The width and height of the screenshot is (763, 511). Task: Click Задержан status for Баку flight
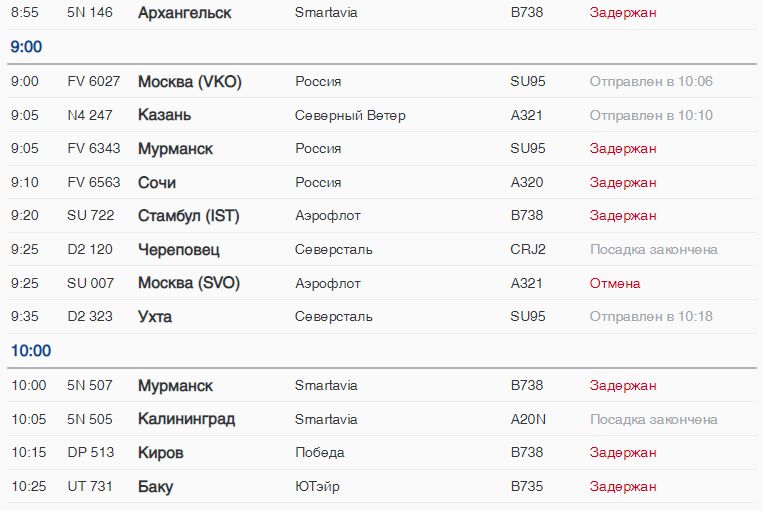tap(623, 486)
